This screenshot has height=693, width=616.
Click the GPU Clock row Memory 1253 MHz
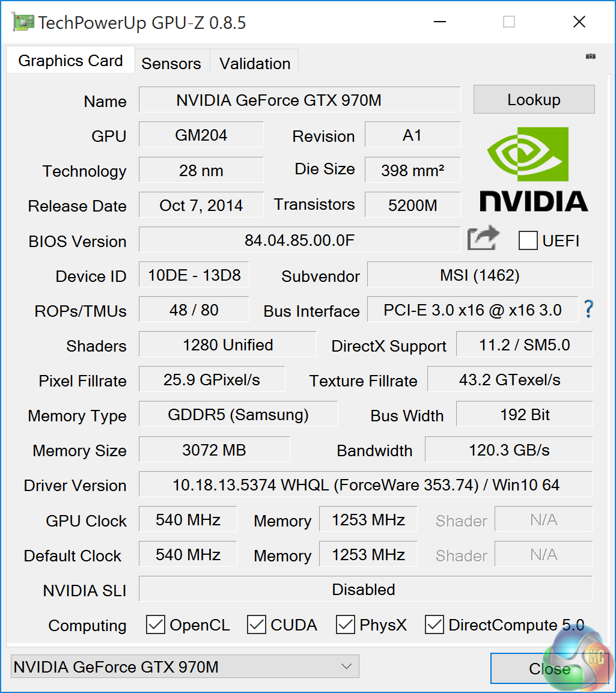pos(368,519)
